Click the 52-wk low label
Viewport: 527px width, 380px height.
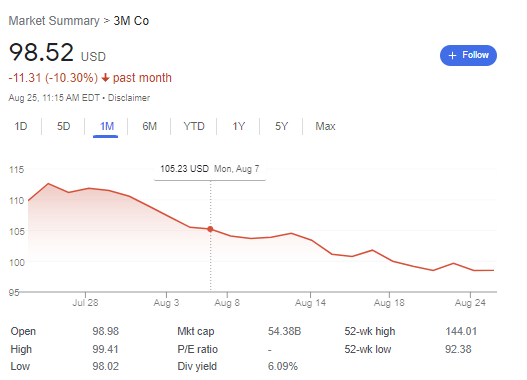click(x=368, y=349)
